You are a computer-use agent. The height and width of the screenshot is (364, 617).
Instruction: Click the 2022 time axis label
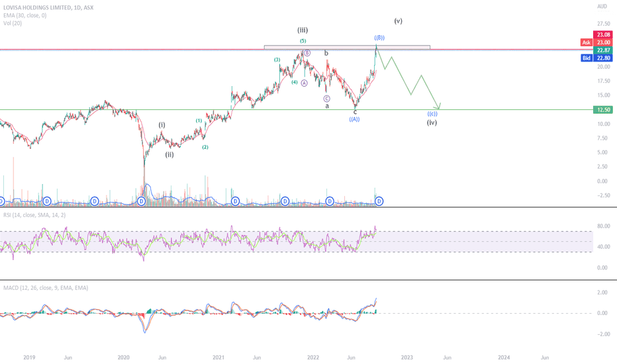(x=313, y=357)
